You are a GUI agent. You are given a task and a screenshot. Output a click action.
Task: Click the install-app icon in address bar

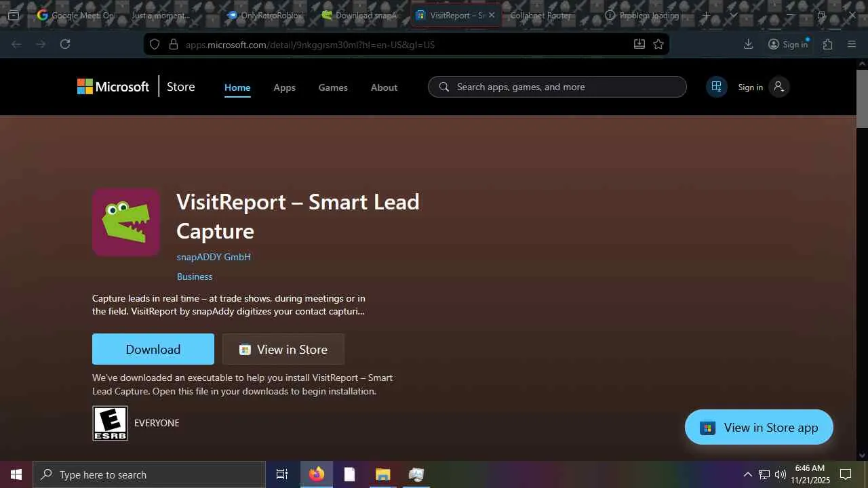point(639,44)
